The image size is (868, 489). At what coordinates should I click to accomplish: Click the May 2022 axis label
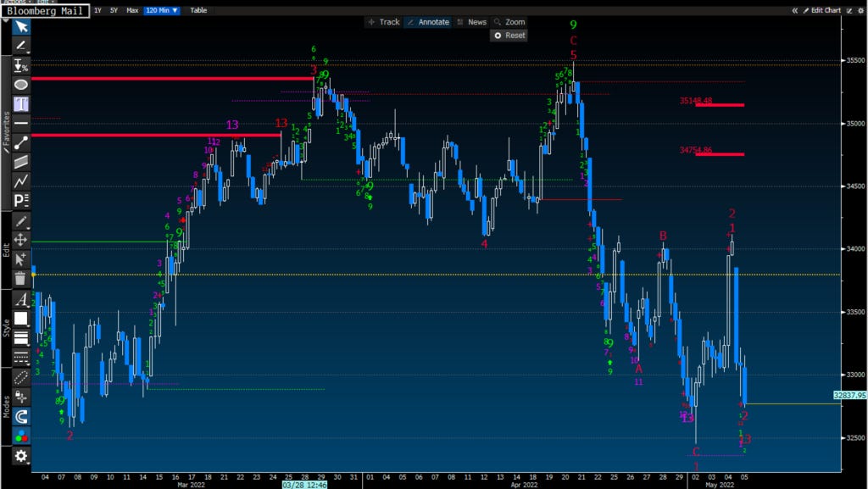pyautogui.click(x=719, y=485)
